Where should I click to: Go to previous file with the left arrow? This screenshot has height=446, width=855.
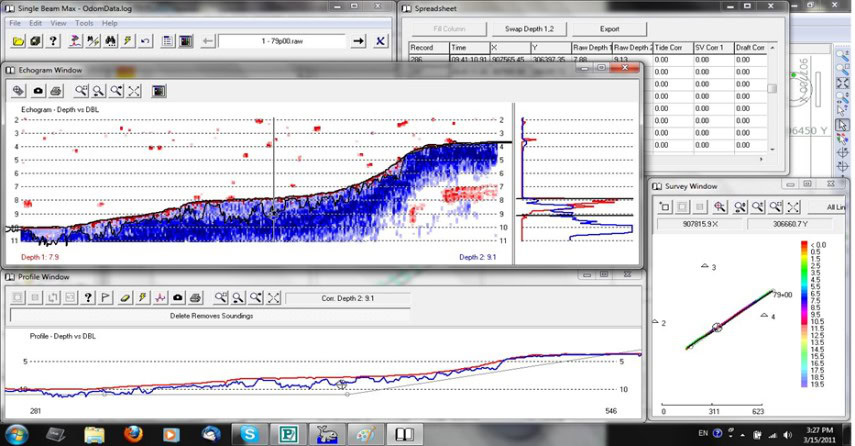(x=207, y=41)
